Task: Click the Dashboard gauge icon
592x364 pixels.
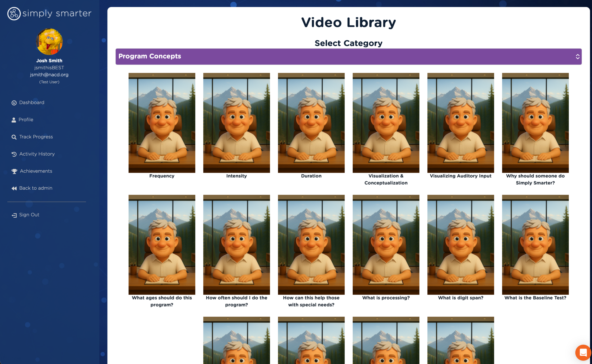Action: (x=14, y=103)
